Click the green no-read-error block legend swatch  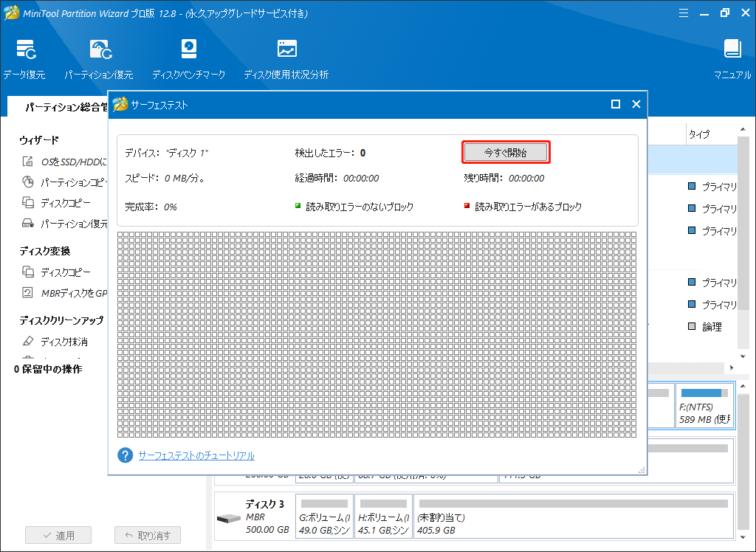(298, 206)
